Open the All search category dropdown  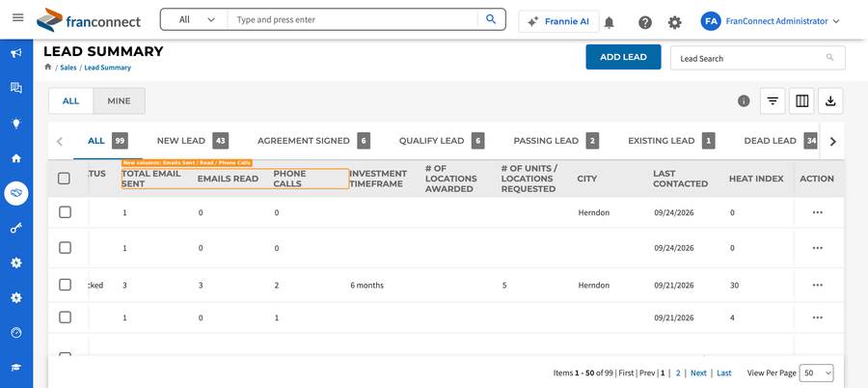[195, 19]
